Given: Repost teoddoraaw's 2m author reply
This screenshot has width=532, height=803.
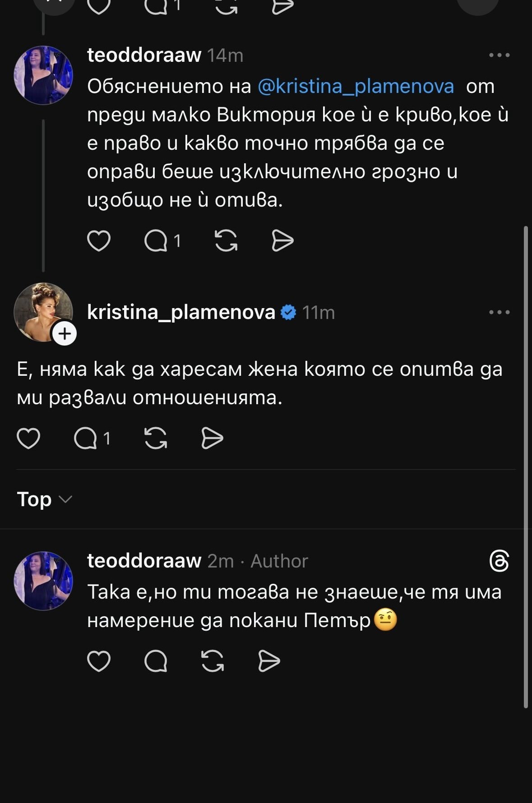Looking at the screenshot, I should (x=213, y=662).
